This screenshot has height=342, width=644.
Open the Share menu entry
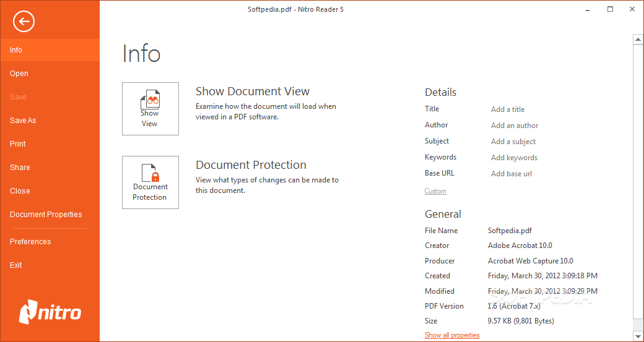(50, 168)
